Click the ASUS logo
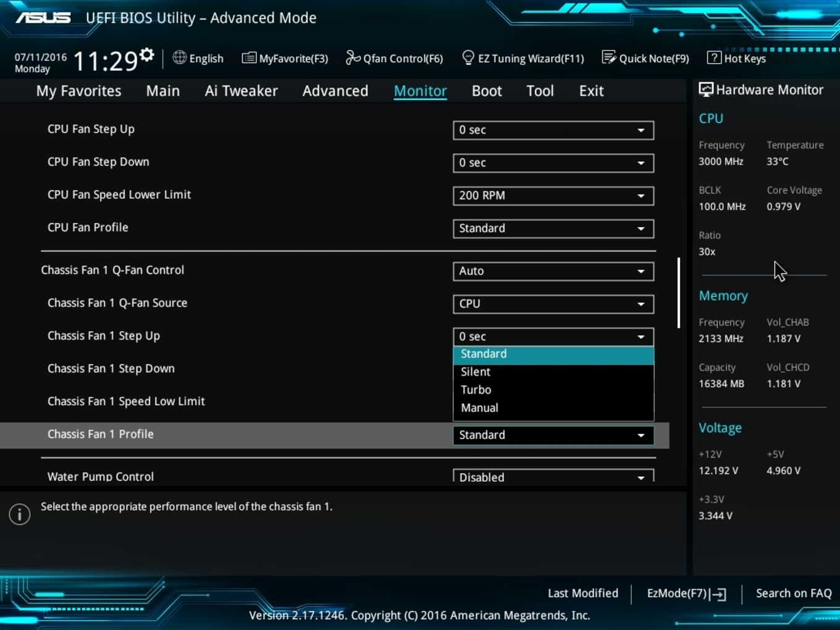The height and width of the screenshot is (630, 840). click(x=43, y=17)
